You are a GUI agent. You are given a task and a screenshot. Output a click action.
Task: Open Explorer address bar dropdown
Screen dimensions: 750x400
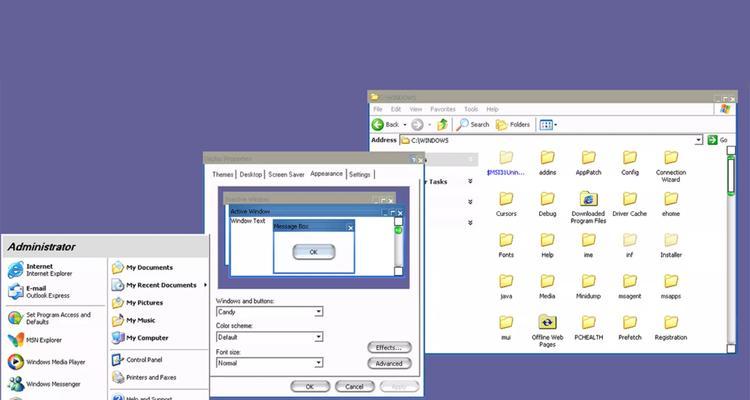click(699, 140)
